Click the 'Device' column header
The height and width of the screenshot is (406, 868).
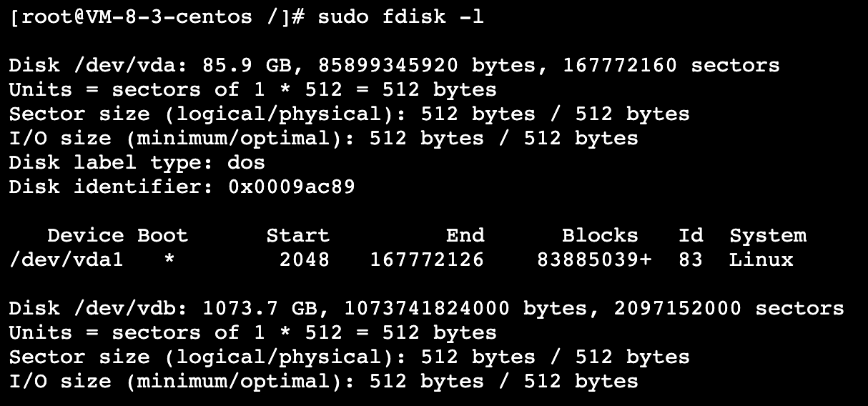(x=85, y=235)
